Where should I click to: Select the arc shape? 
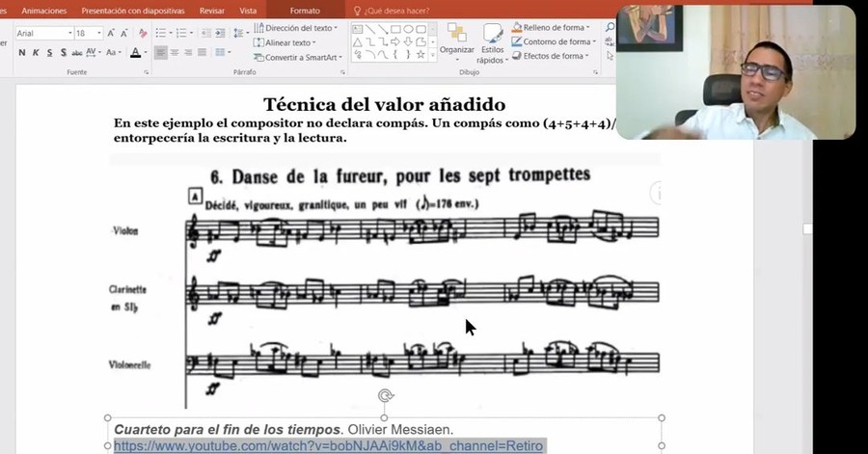click(369, 54)
